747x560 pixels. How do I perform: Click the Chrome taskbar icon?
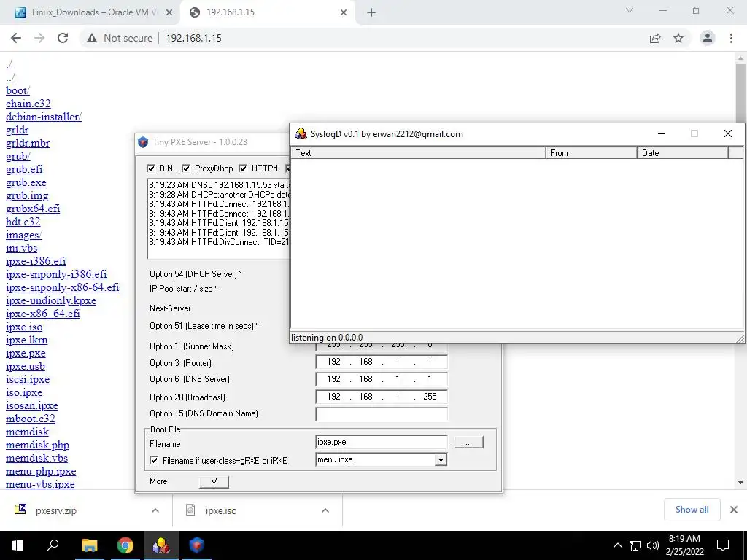[125, 545]
